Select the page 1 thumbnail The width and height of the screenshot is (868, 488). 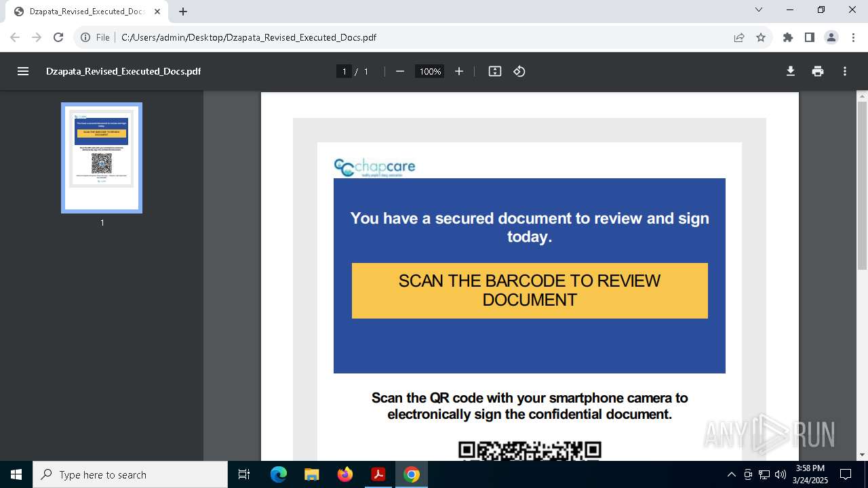click(x=102, y=158)
